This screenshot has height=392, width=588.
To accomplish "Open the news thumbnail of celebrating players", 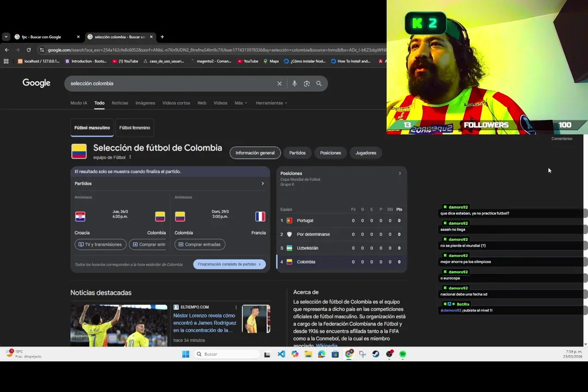I will 119,325.
